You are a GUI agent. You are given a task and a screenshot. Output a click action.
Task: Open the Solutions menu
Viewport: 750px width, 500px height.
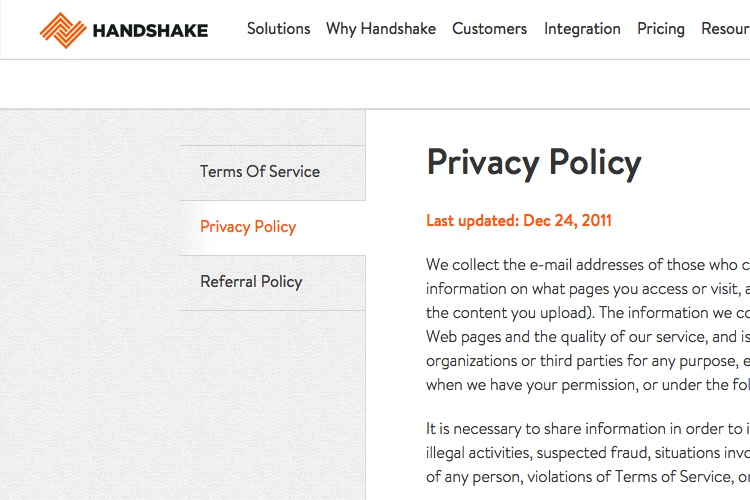click(278, 29)
